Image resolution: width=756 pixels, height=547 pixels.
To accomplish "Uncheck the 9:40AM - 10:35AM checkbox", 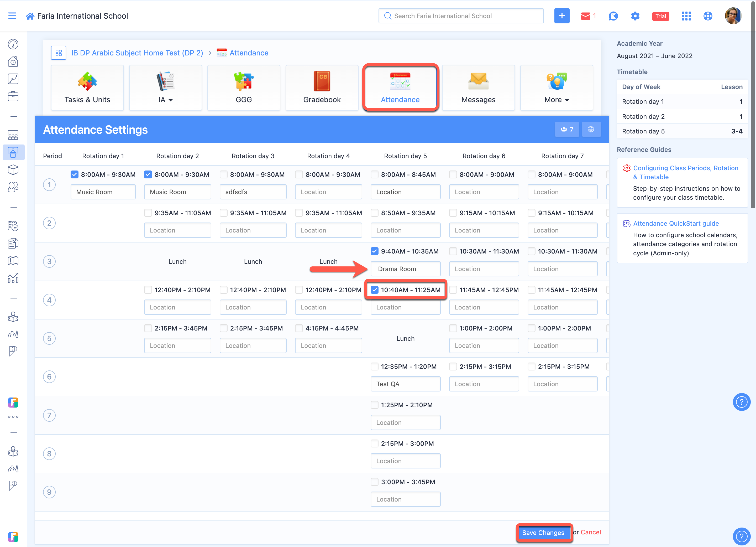I will (x=375, y=251).
